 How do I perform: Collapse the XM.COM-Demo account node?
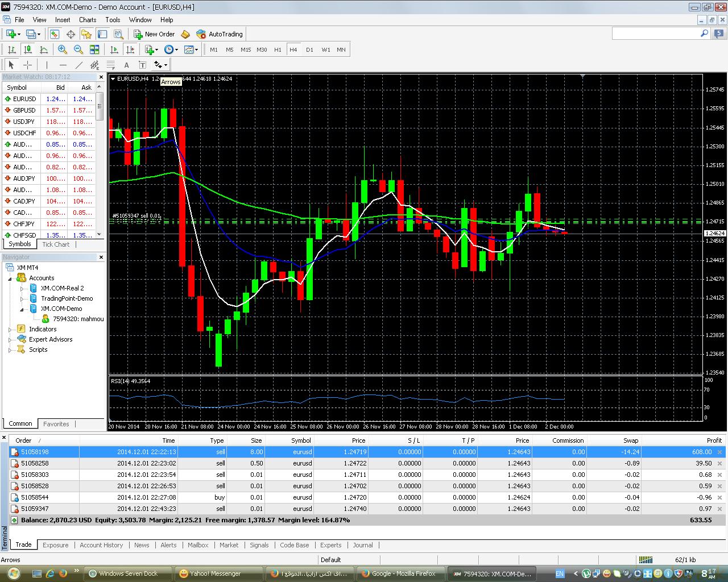22,309
